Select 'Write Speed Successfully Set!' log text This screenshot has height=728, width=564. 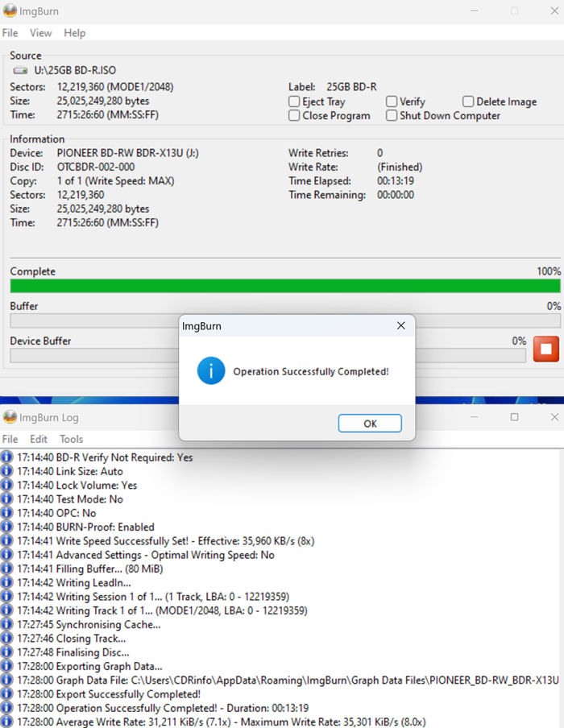pos(122,541)
